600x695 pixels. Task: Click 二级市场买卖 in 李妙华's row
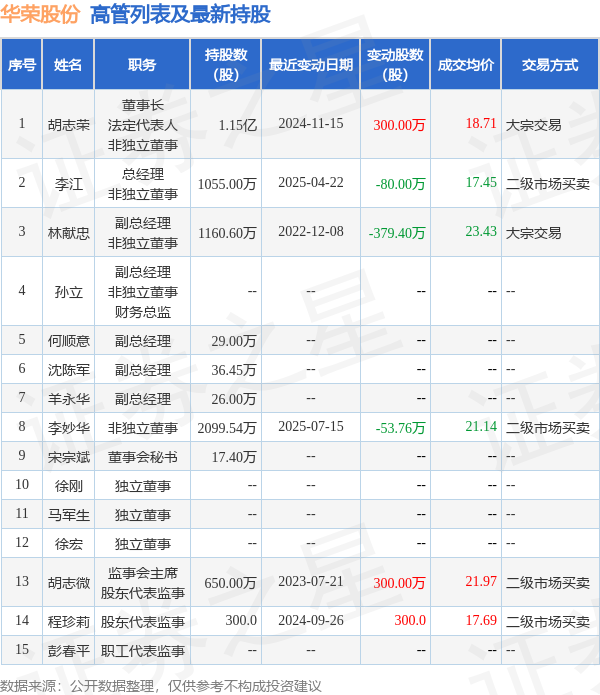pyautogui.click(x=548, y=428)
